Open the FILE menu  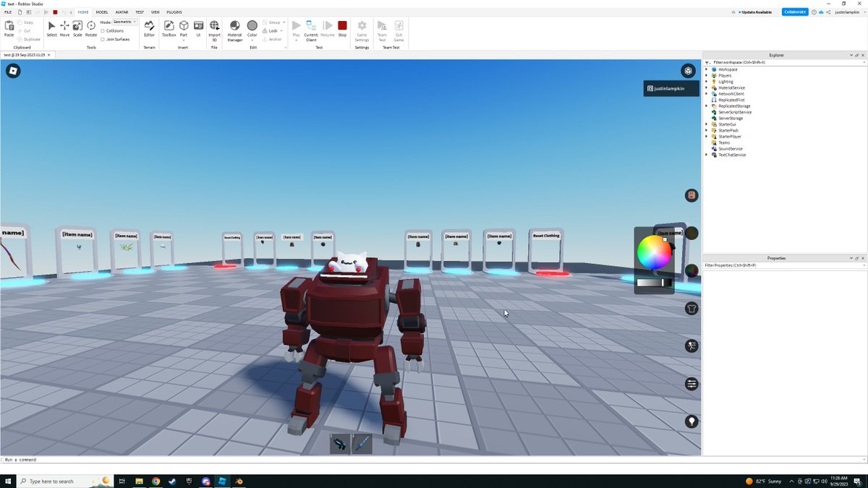click(x=8, y=12)
